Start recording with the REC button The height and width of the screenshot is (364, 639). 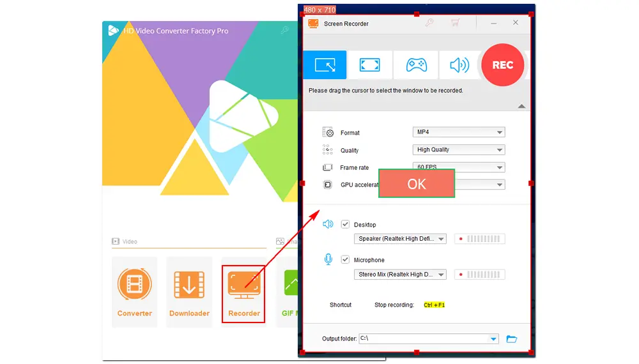[x=502, y=64]
